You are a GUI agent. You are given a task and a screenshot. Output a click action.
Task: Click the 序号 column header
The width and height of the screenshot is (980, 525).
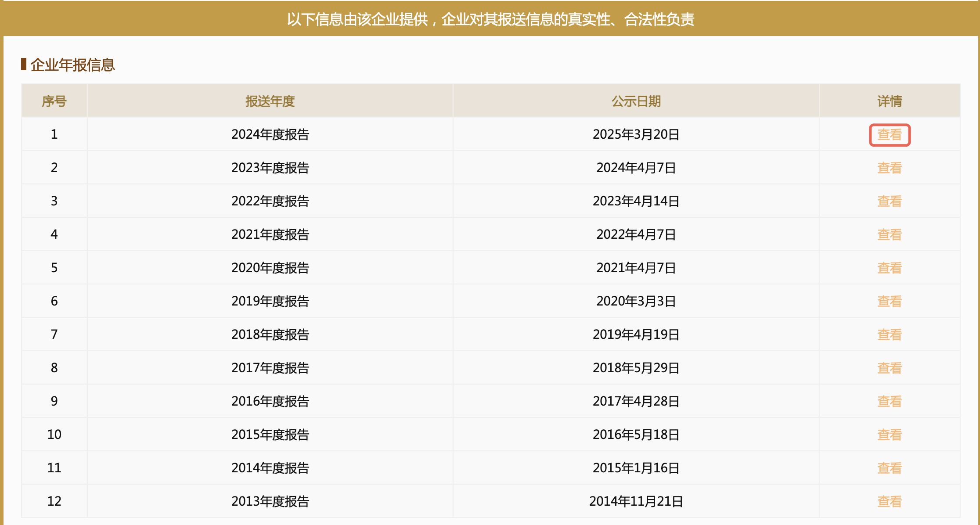tap(54, 101)
